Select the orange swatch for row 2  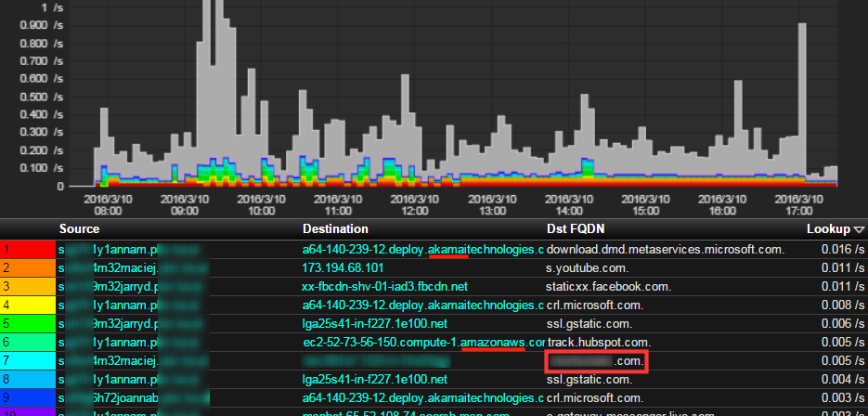(x=28, y=268)
